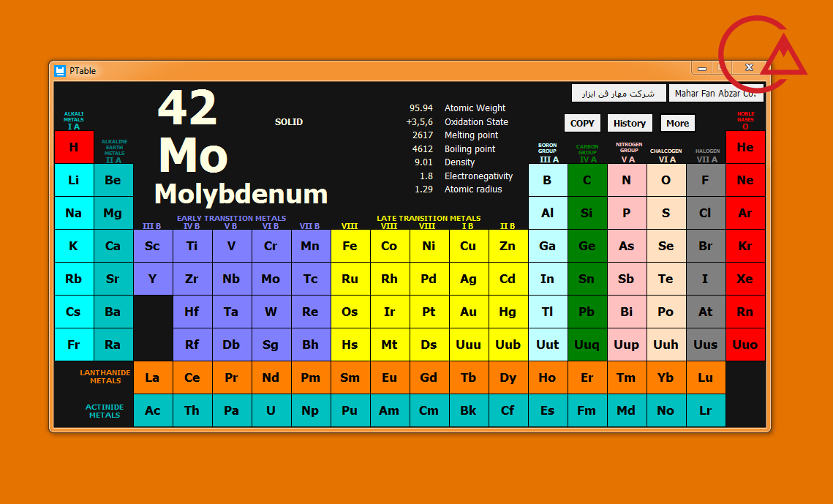Click the Lawrencium (Lr) element cell

pos(705,410)
